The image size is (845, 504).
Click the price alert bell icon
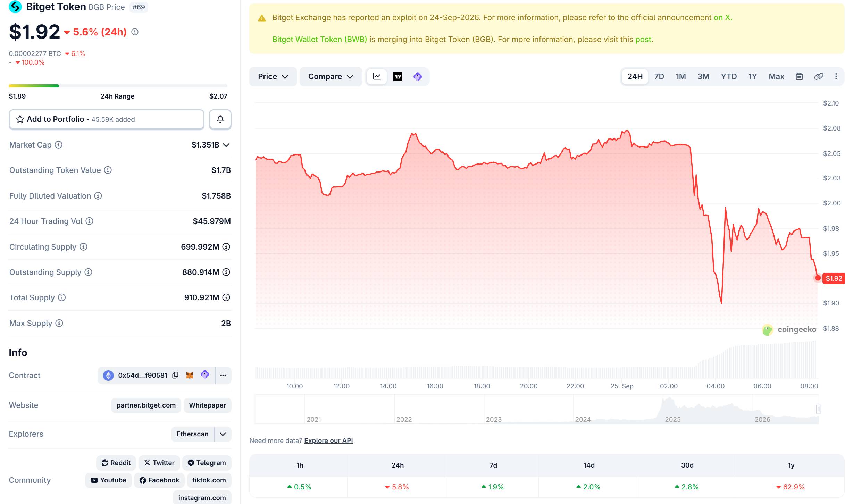point(220,119)
